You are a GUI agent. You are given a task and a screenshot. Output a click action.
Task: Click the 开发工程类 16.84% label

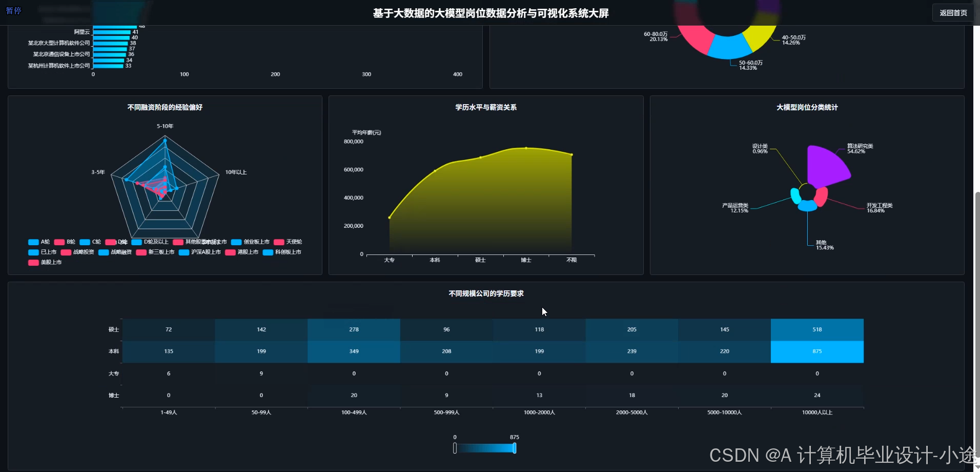coord(880,208)
